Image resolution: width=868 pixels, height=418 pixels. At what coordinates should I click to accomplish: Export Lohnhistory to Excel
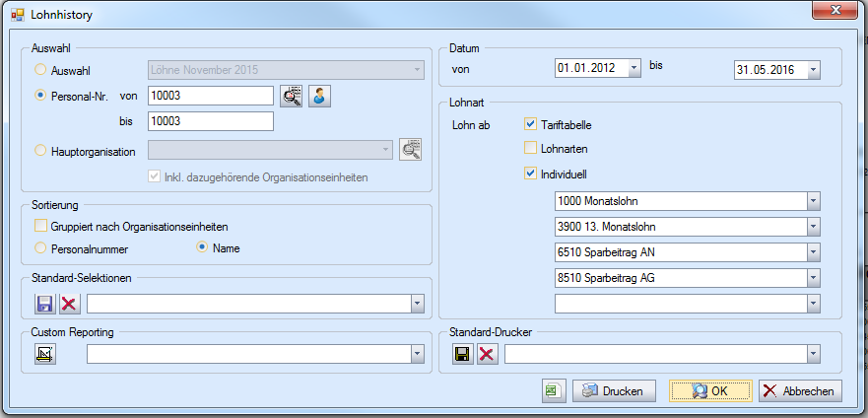(x=554, y=390)
